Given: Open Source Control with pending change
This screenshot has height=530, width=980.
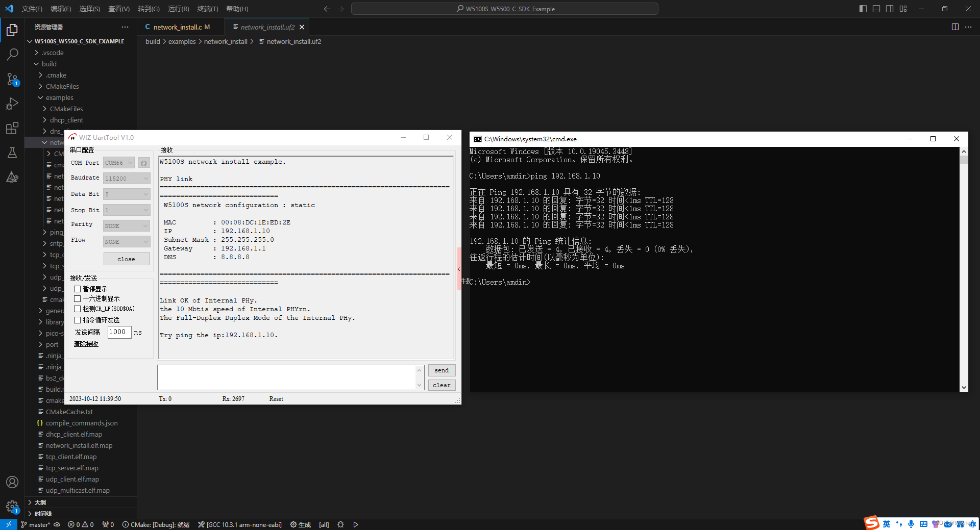Looking at the screenshot, I should [12, 79].
